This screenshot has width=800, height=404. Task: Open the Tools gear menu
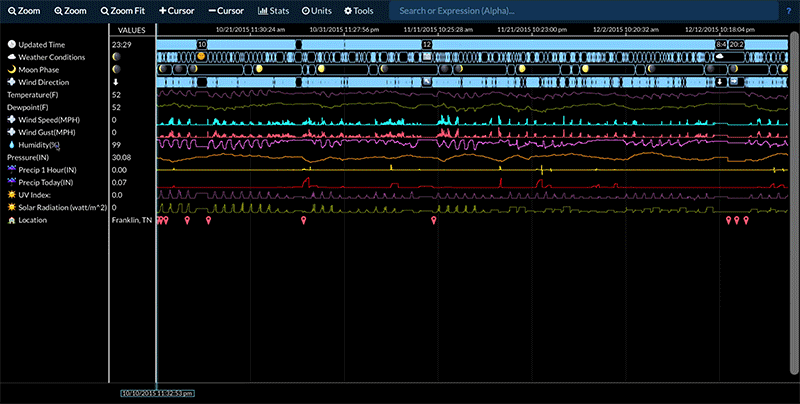click(359, 10)
